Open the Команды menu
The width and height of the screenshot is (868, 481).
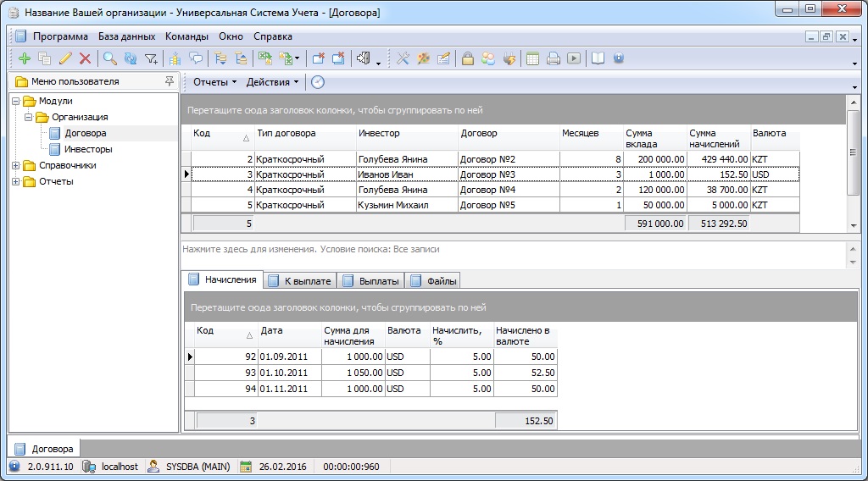[x=186, y=36]
